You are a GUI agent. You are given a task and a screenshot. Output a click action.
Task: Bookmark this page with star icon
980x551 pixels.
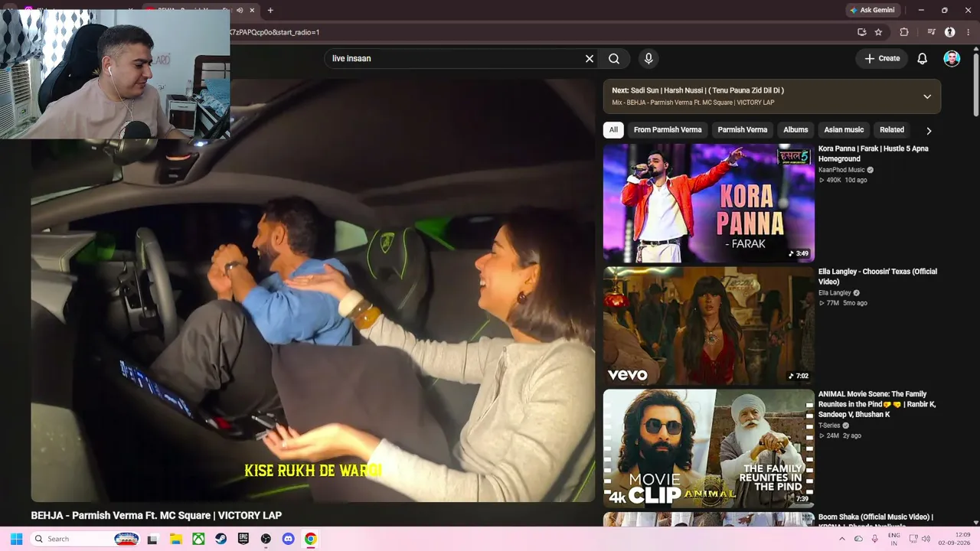point(878,32)
